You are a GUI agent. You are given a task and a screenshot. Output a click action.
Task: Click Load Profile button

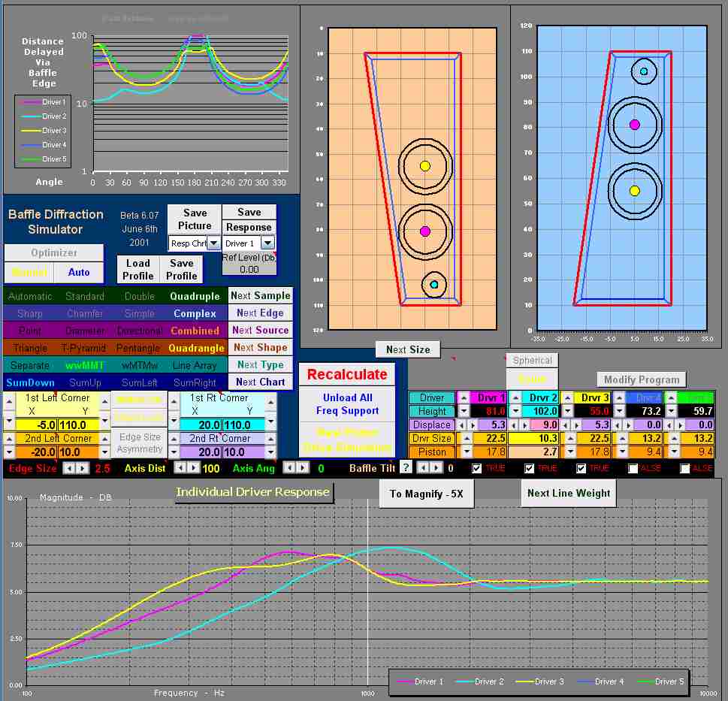click(138, 269)
